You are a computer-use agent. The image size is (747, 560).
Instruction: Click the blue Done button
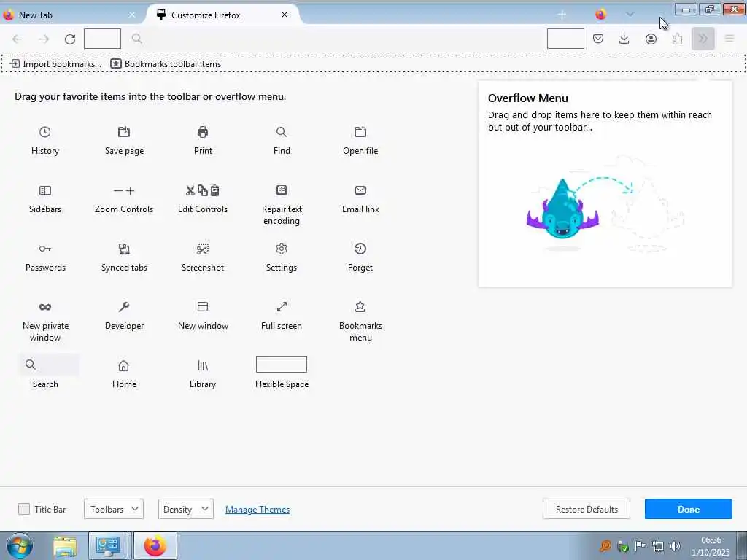689,509
